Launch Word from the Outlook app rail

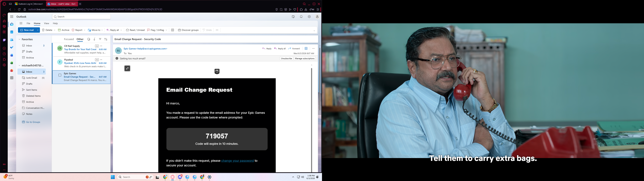(12, 55)
